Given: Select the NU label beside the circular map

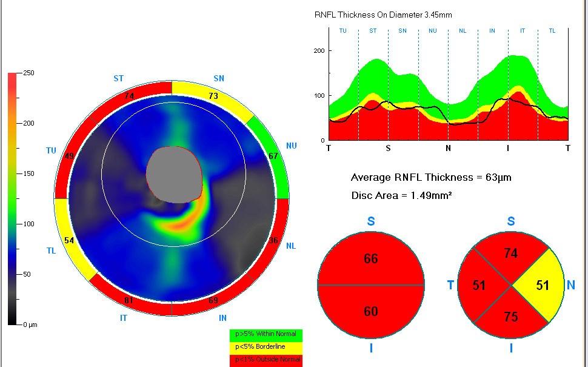Looking at the screenshot, I should (292, 146).
